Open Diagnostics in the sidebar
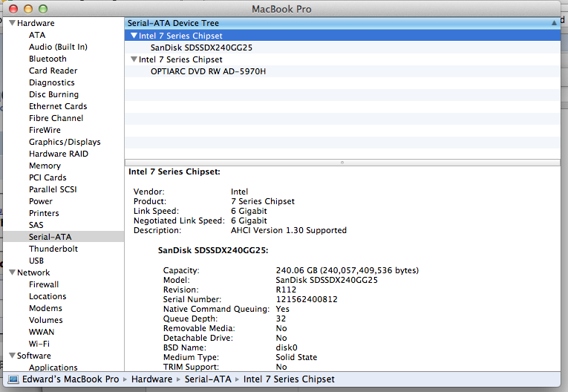 tap(51, 82)
